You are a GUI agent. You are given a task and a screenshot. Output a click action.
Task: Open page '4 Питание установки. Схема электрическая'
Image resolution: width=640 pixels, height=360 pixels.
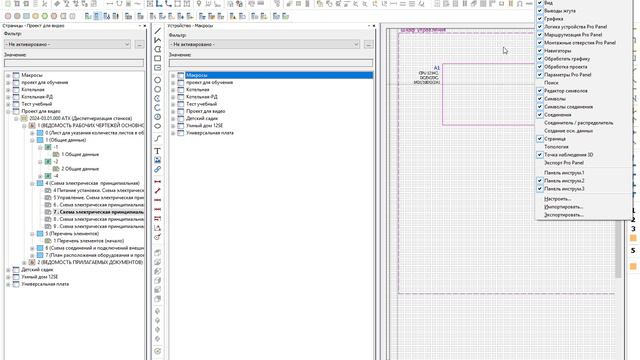[x=98, y=191]
